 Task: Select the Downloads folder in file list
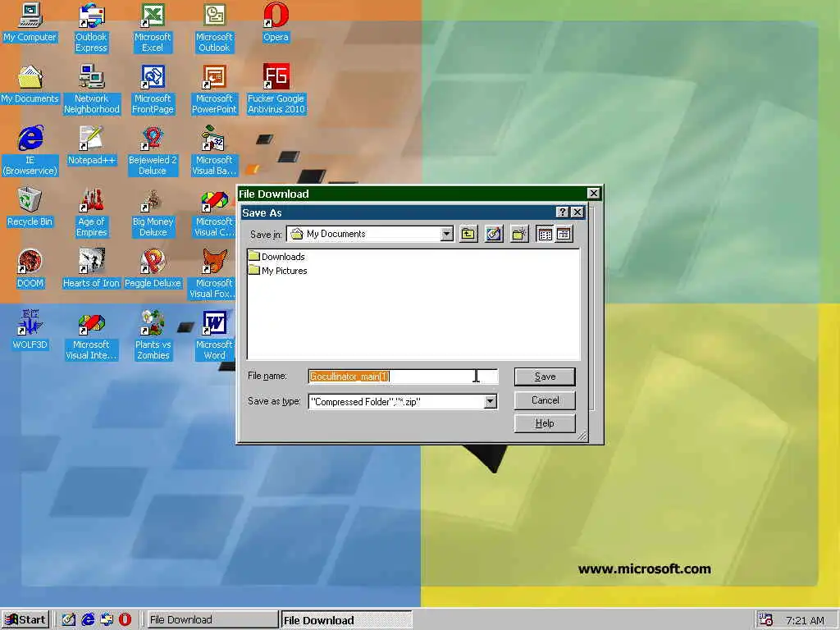coord(277,257)
